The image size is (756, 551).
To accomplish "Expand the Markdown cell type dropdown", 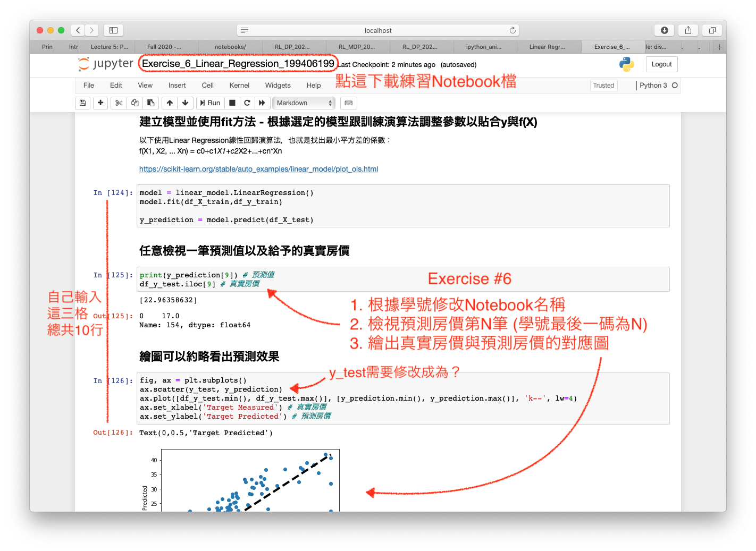I will 304,103.
